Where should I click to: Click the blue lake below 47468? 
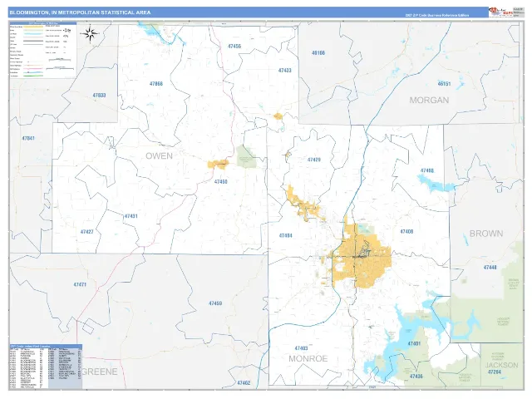436,185
